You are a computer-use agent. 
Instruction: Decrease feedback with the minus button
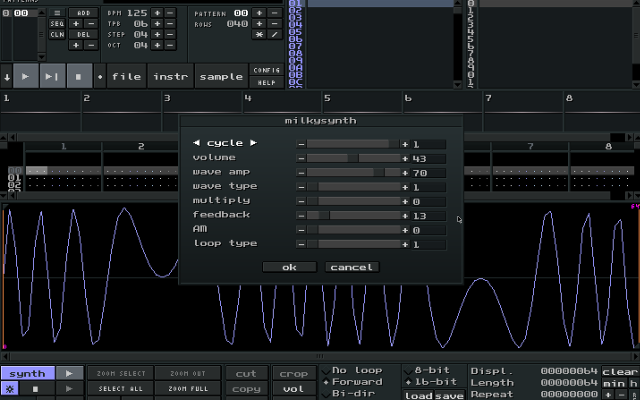click(301, 216)
